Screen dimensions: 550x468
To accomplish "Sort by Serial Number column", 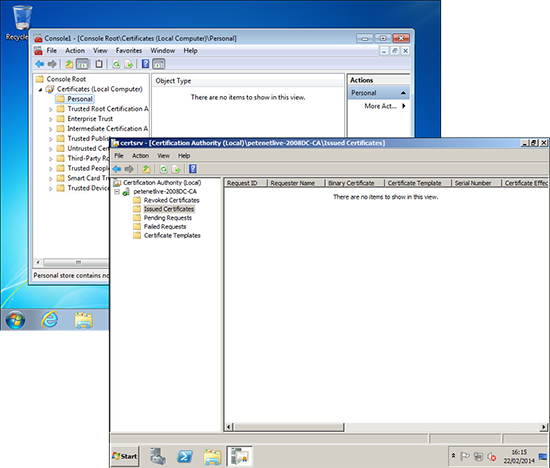I will tap(477, 183).
